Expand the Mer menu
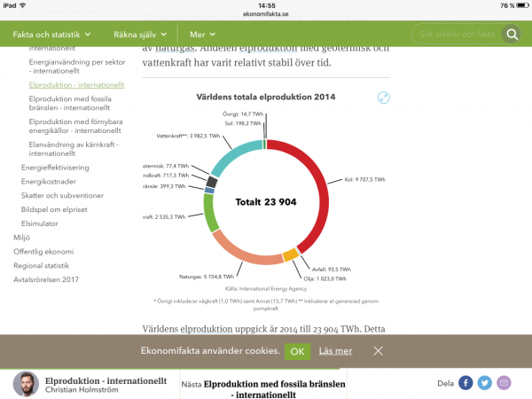This screenshot has height=399, width=532. pos(202,35)
